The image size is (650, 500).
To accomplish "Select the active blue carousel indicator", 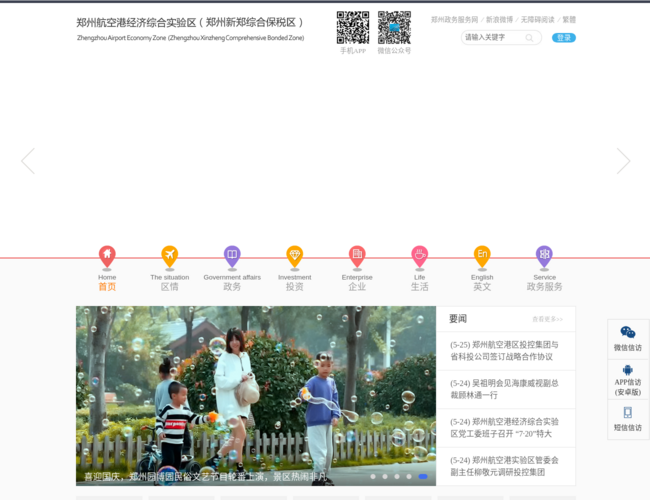I will (423, 476).
